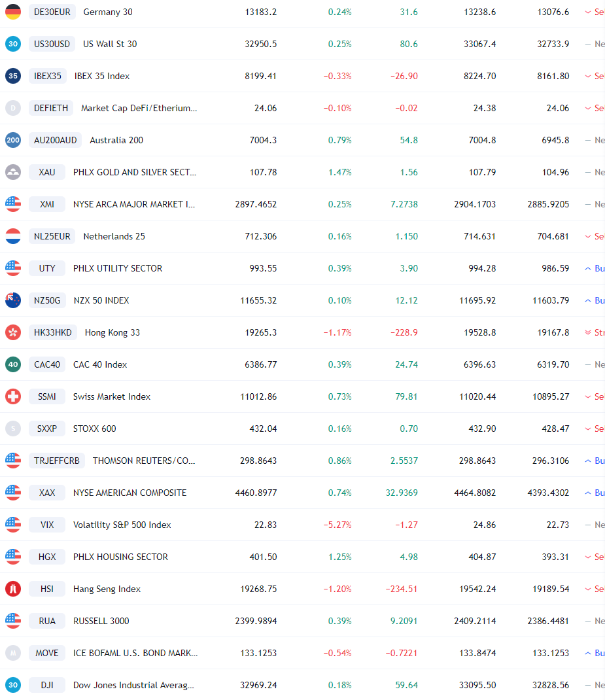Click the IBEX35 round 35 icon
This screenshot has width=605, height=700.
tap(13, 76)
